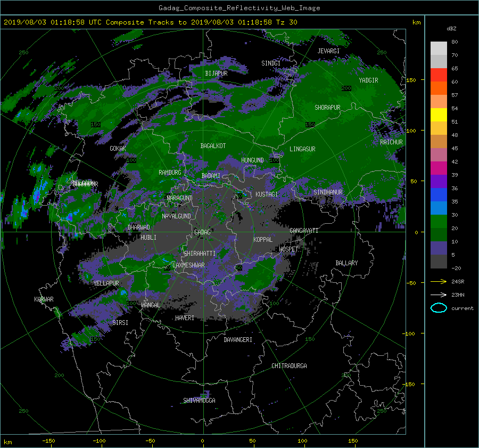Select the HAVERI city label

(x=185, y=318)
